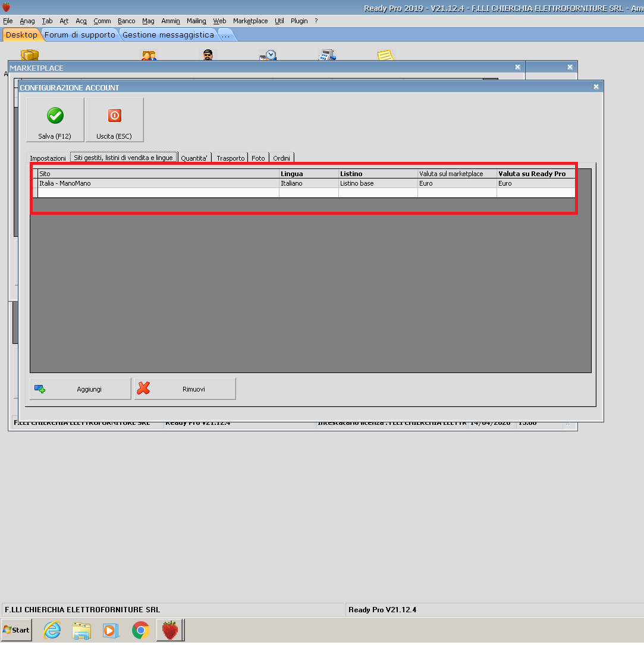Open the Mailing menu
This screenshot has height=645, width=644.
click(x=196, y=21)
